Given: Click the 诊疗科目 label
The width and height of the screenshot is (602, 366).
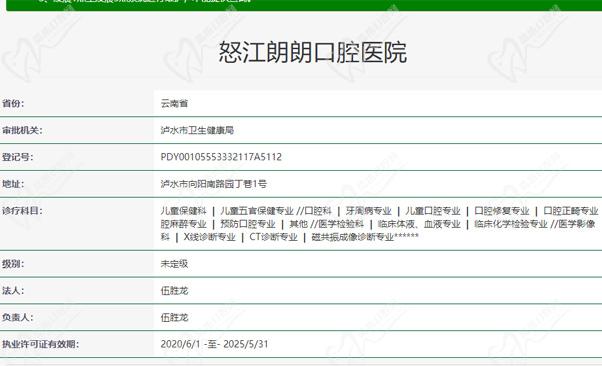Looking at the screenshot, I should [22, 211].
